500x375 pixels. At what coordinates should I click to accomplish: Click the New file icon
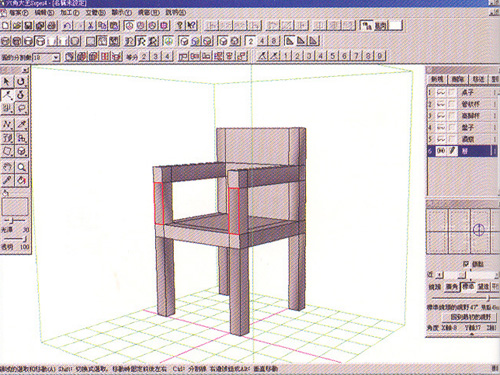point(6,26)
